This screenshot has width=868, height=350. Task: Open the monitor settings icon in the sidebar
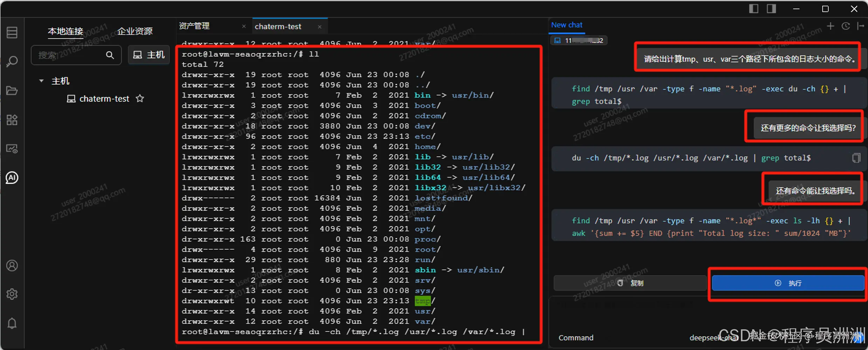point(12,149)
